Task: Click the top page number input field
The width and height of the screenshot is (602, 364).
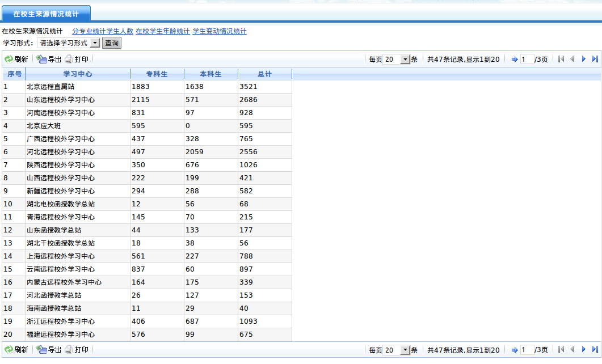Action: 527,60
